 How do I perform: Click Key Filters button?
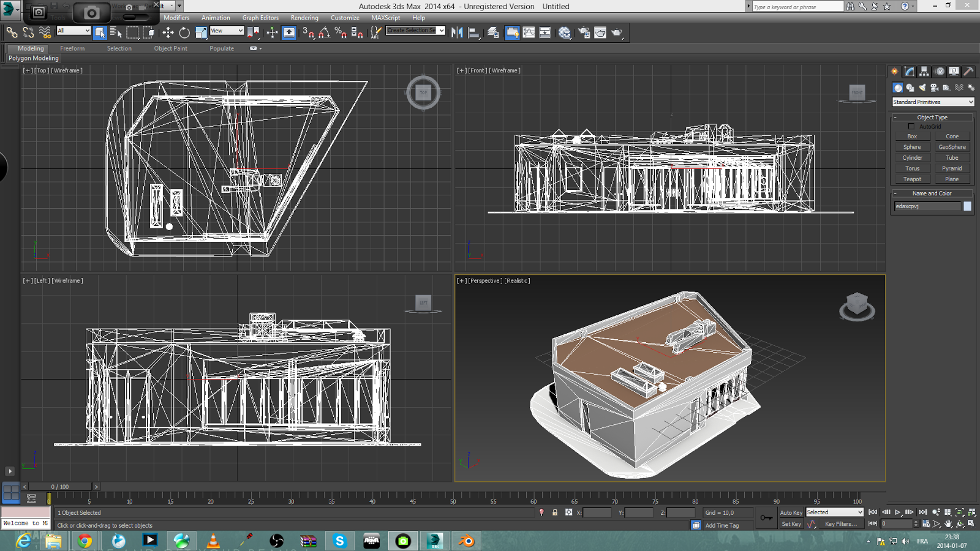coord(840,524)
